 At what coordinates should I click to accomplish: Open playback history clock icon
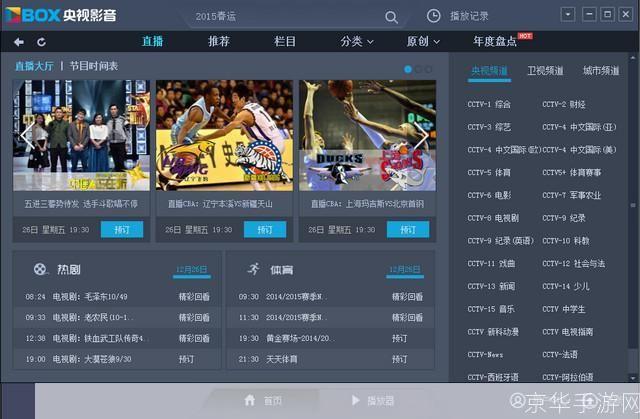pyautogui.click(x=433, y=16)
